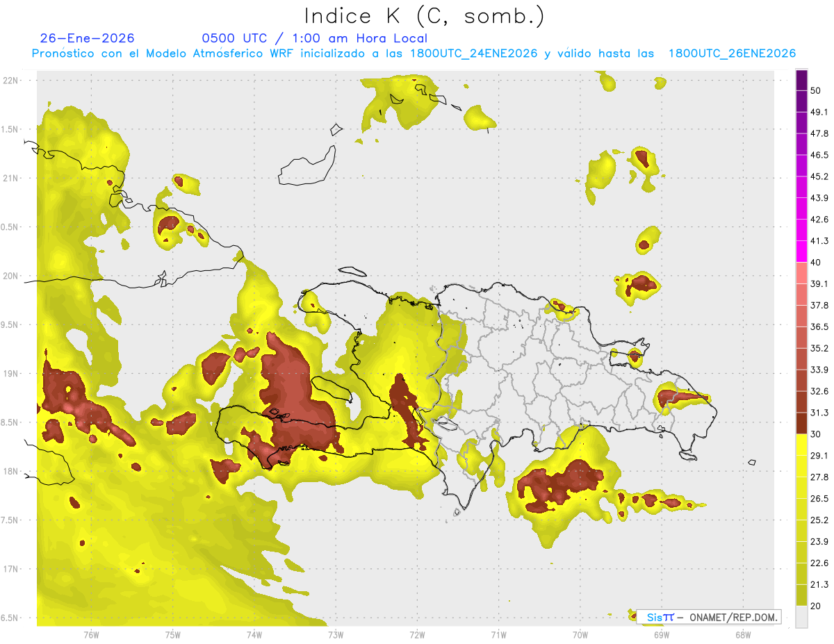The height and width of the screenshot is (644, 834).
Task: Click the legend value "45.2"
Action: pos(819,176)
